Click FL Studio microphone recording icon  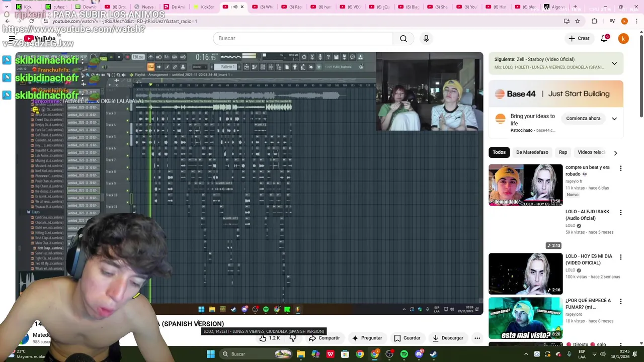click(320, 57)
